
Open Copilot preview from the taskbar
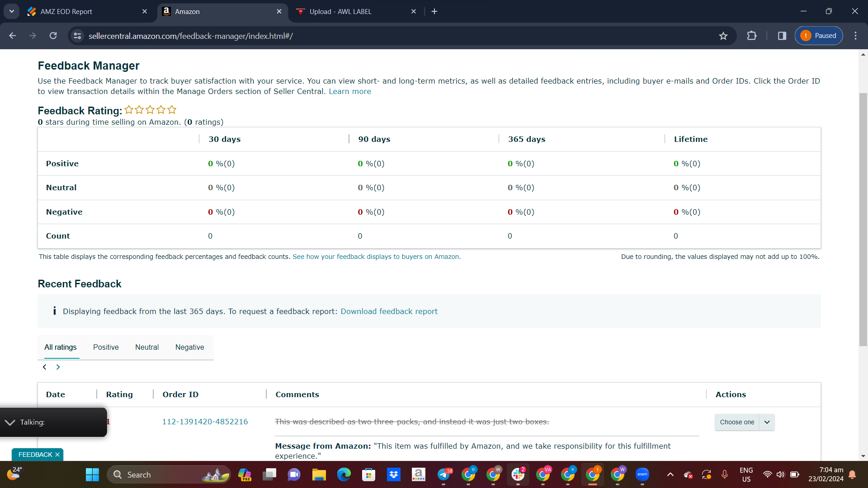(x=245, y=474)
